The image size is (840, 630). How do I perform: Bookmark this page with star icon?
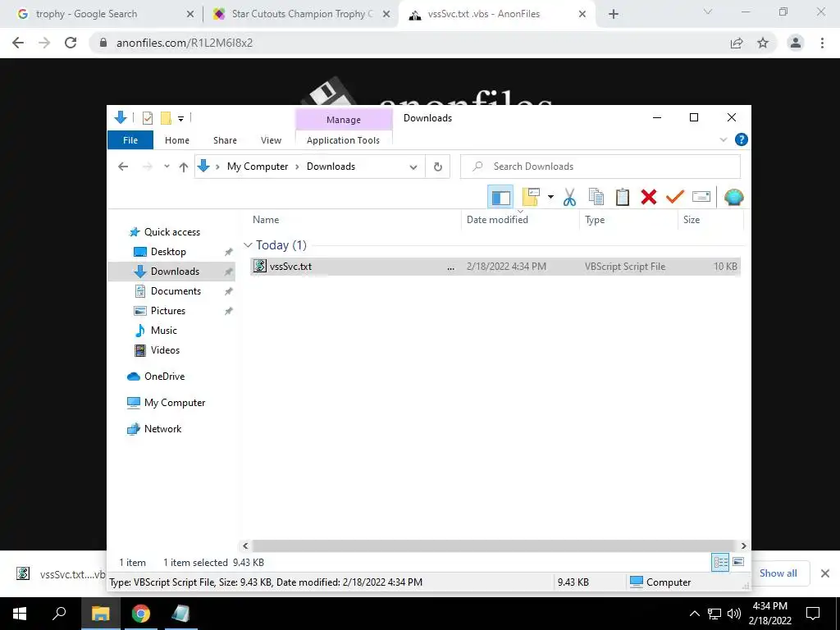pos(762,43)
